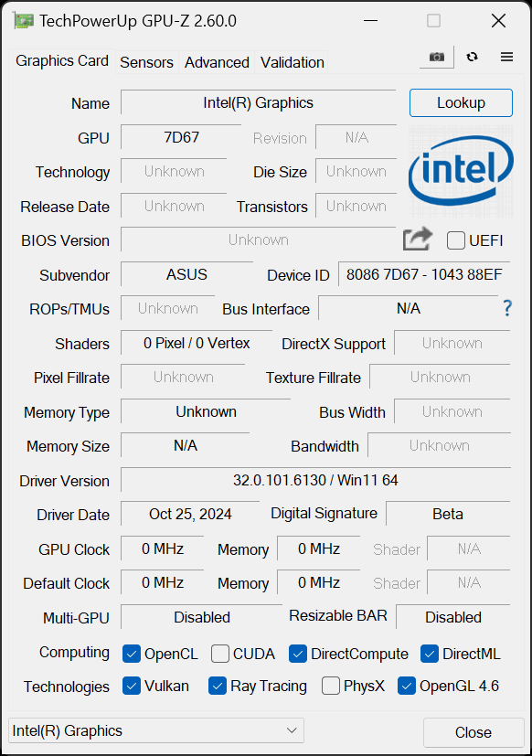Image resolution: width=532 pixels, height=756 pixels.
Task: Switch to the Sensors tab
Action: 146,62
